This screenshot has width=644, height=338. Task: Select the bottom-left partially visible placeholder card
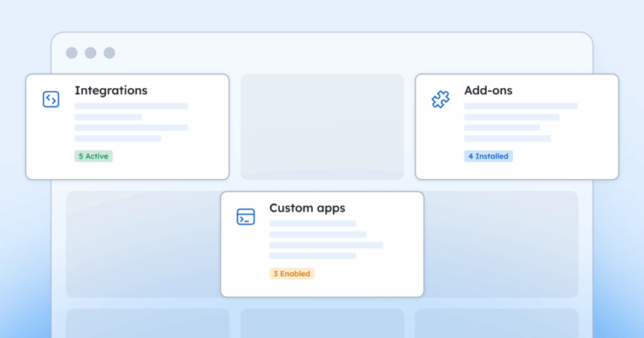pos(148,323)
